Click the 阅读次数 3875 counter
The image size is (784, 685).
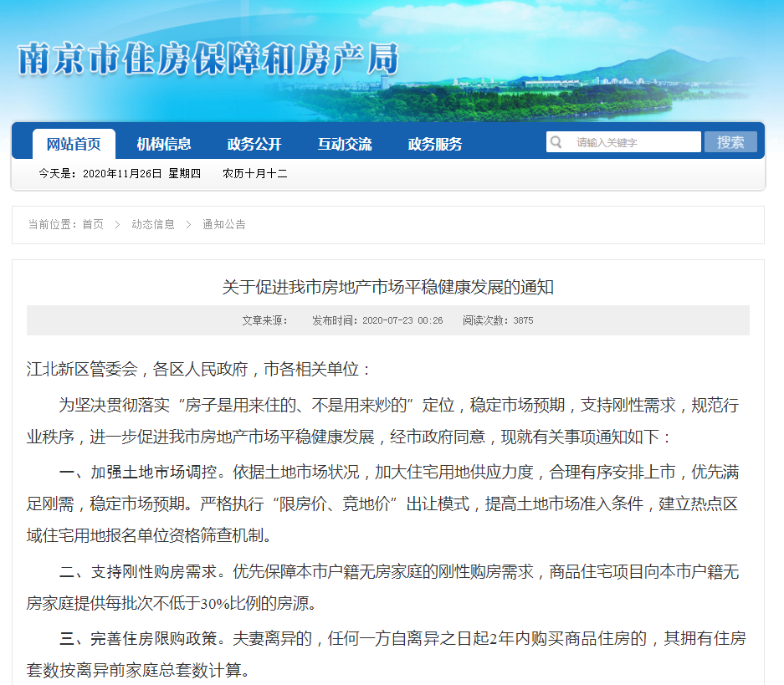(498, 320)
